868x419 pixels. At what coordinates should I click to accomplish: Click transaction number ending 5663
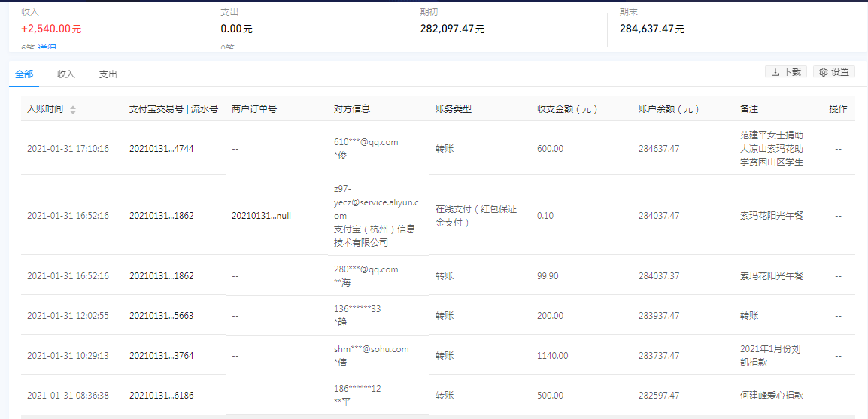coord(161,316)
